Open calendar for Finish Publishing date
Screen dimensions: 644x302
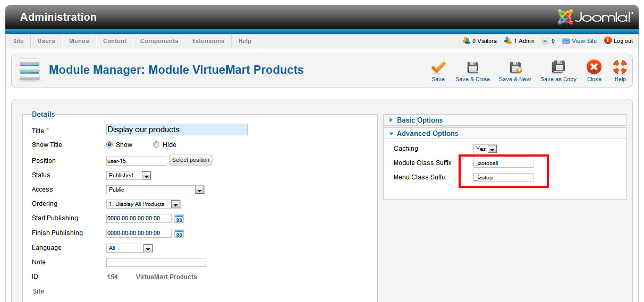179,234
